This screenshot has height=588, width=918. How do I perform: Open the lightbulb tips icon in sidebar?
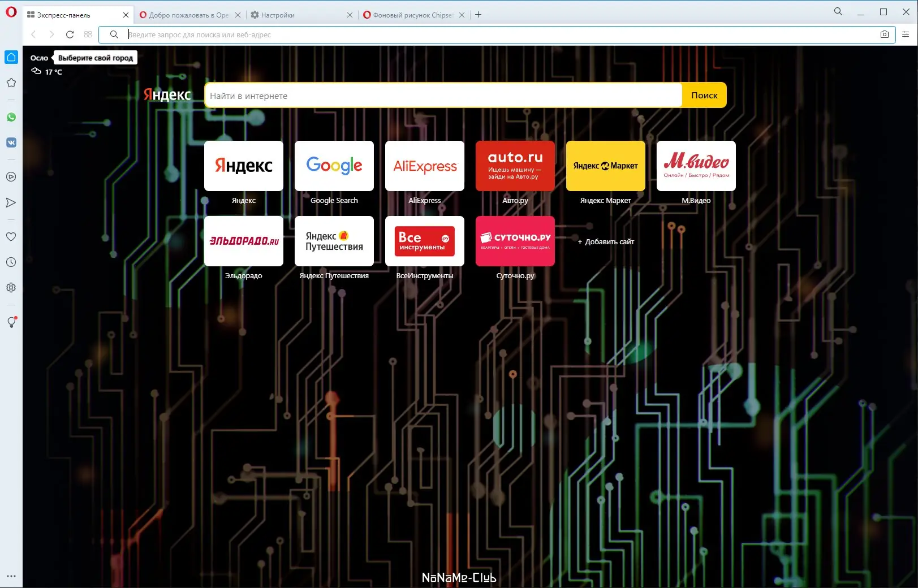(11, 322)
